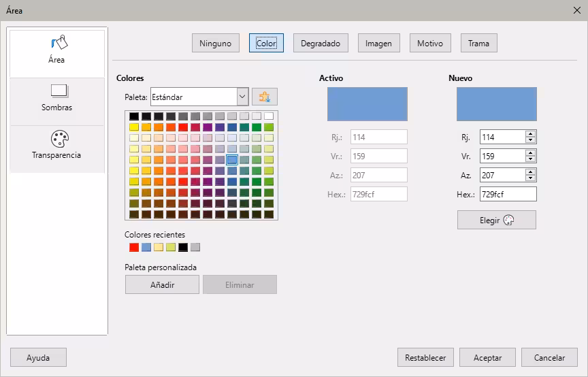Screen dimensions: 588x377
Task: Dismiss the dialog with Cancelar
Action: (x=549, y=357)
